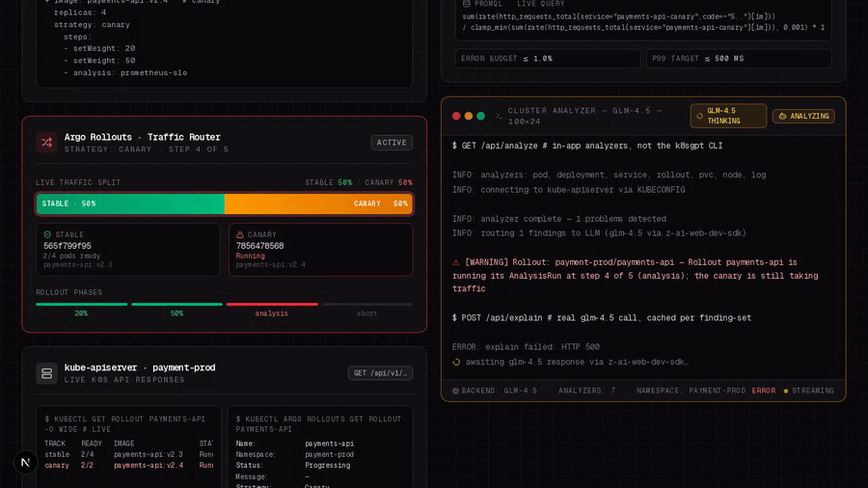Click the canary row in kubectl rollout table
This screenshot has height=488, width=868.
(128, 465)
